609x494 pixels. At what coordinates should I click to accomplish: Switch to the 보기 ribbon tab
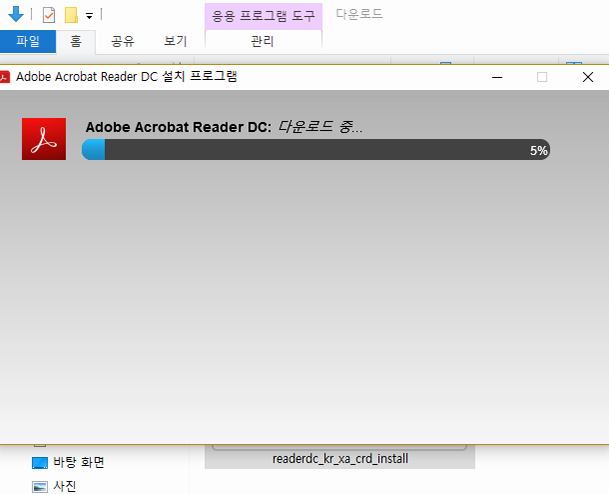(x=175, y=41)
